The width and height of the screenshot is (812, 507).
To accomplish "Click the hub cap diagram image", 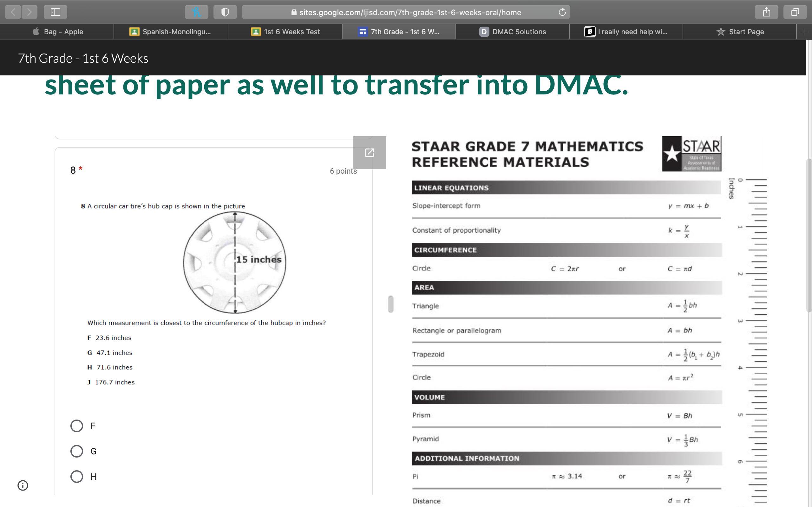I will coord(234,263).
